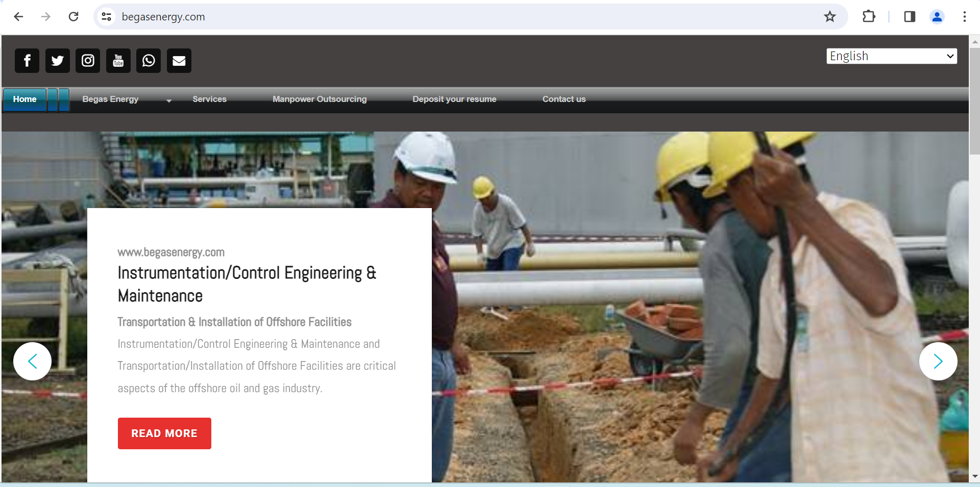Click the page vertical scrollbar thumb
Image resolution: width=980 pixels, height=487 pixels.
pyautogui.click(x=974, y=101)
